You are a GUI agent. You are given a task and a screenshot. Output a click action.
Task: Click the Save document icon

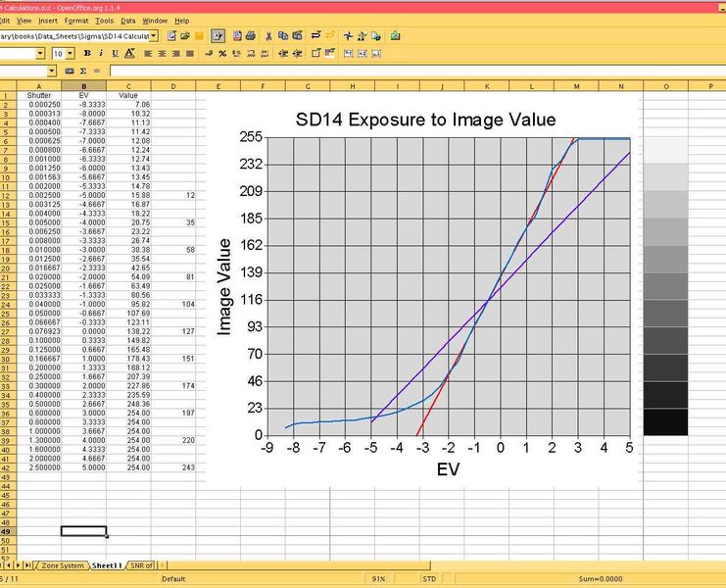(199, 36)
